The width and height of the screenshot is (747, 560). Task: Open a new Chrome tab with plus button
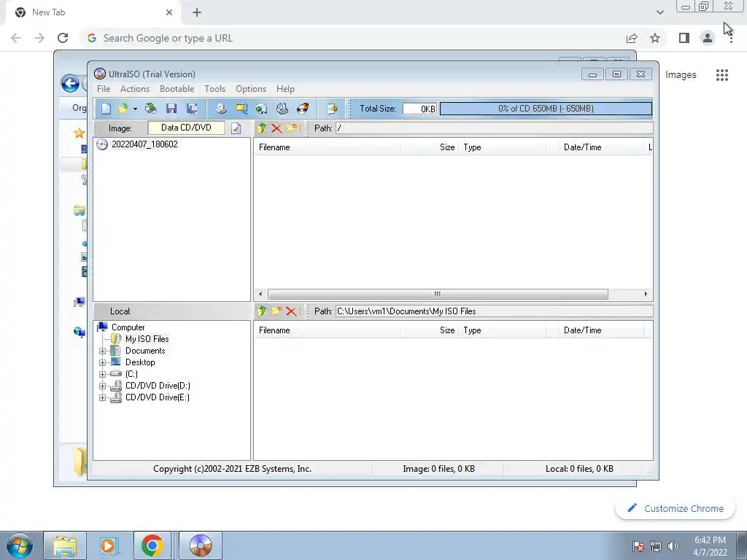pyautogui.click(x=197, y=12)
